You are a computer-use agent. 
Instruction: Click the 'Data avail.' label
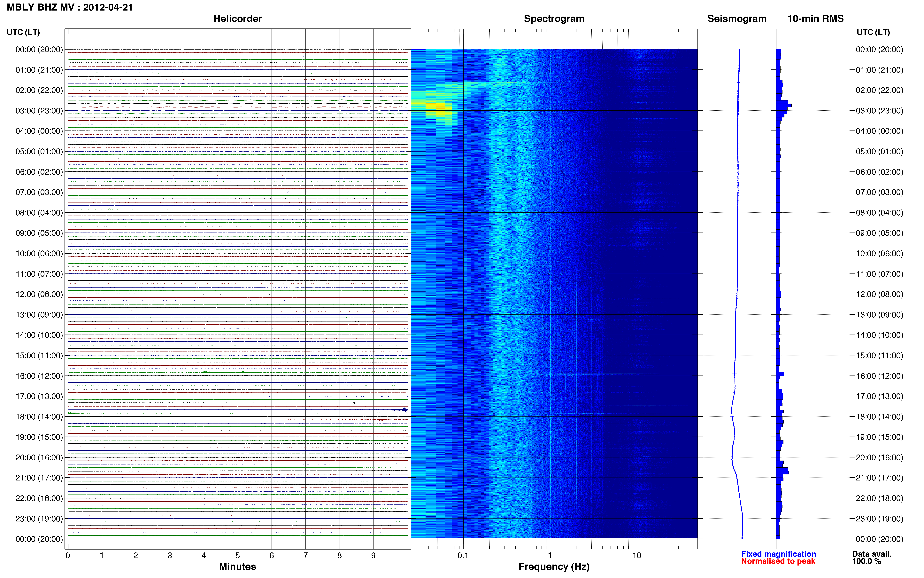871,554
